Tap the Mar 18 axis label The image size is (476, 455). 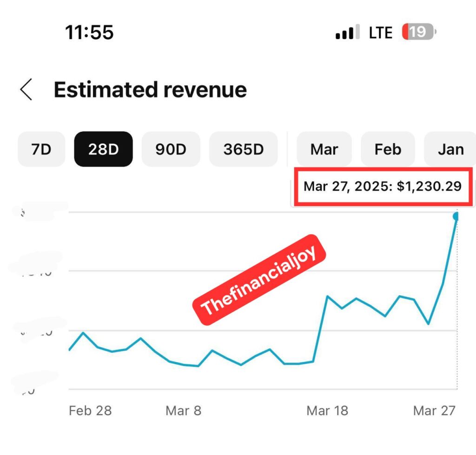point(327,411)
